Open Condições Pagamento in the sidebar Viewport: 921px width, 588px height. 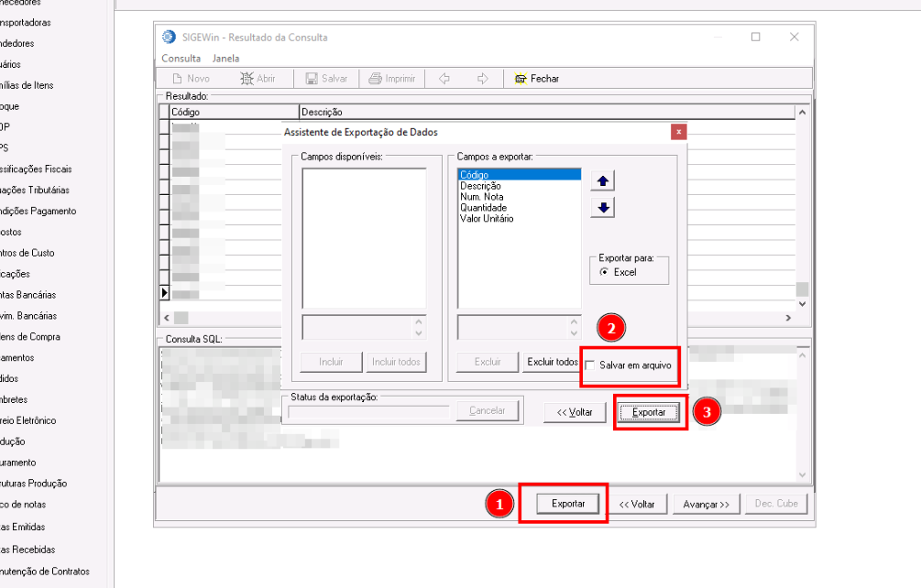pyautogui.click(x=38, y=212)
